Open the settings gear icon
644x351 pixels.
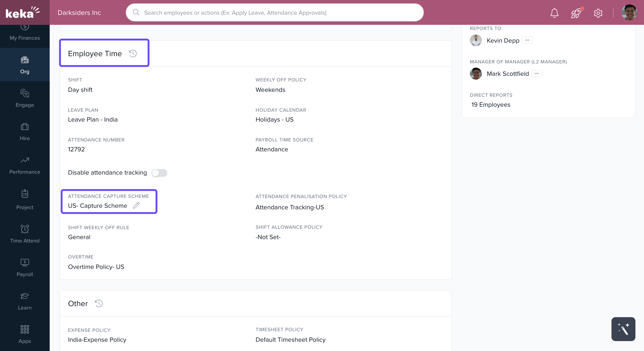598,13
